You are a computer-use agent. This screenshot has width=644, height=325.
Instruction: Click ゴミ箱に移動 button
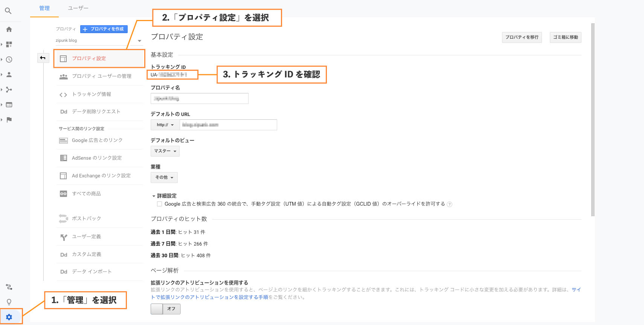(566, 37)
